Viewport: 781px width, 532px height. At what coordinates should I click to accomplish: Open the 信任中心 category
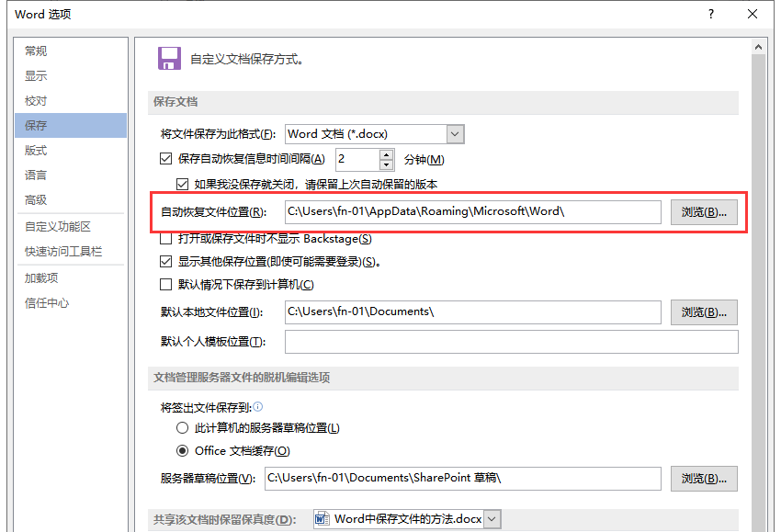tap(71, 303)
